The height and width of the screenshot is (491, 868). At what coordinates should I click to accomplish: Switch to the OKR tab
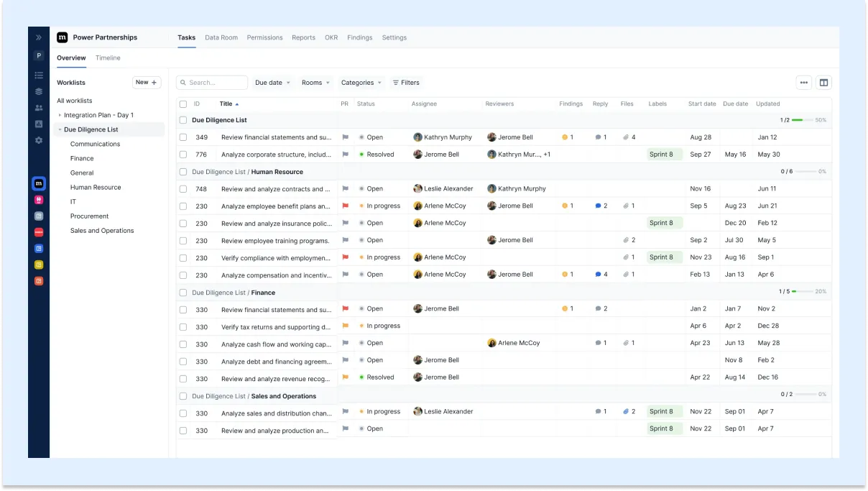[331, 37]
